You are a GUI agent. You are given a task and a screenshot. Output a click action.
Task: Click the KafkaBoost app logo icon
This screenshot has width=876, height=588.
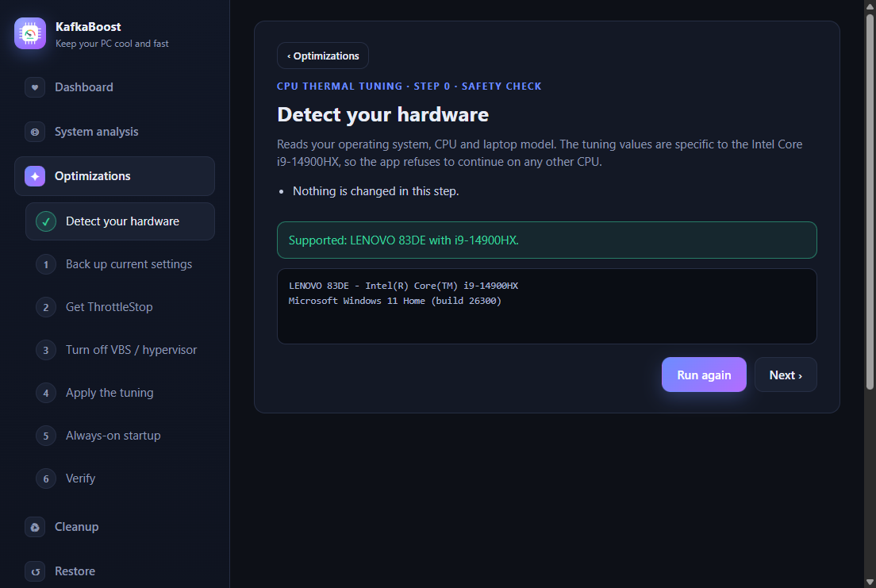[x=30, y=33]
